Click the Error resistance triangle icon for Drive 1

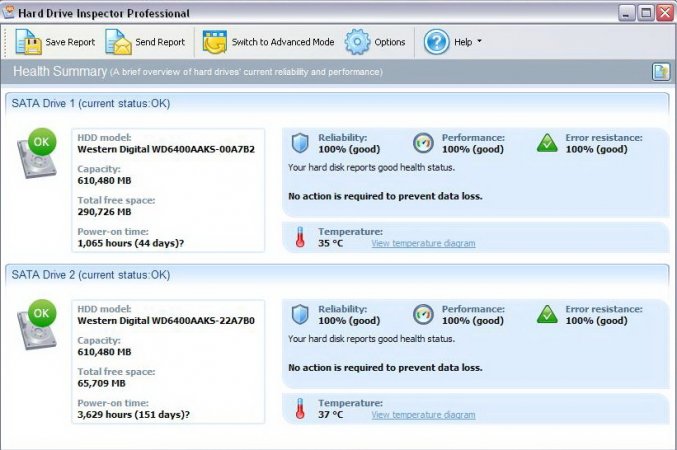[x=547, y=143]
